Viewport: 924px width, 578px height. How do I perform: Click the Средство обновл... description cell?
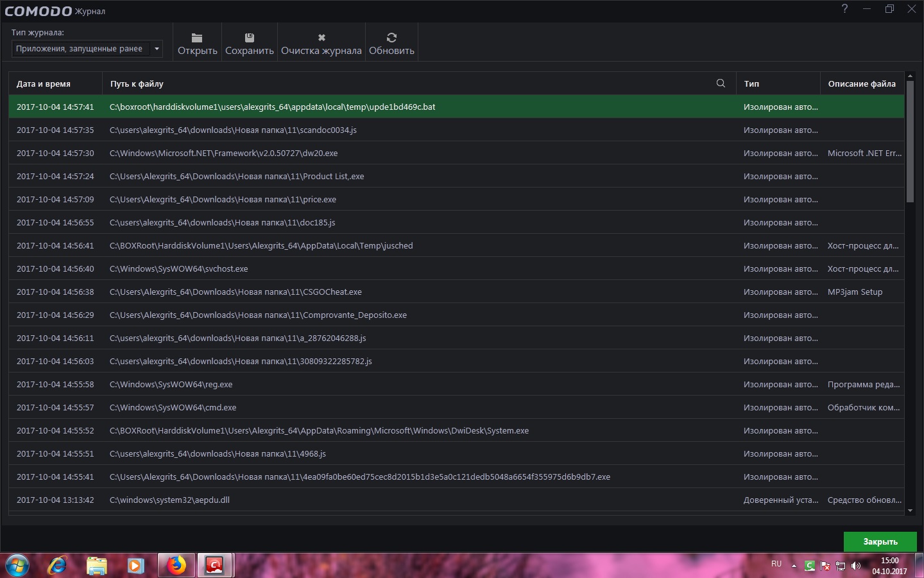(864, 500)
